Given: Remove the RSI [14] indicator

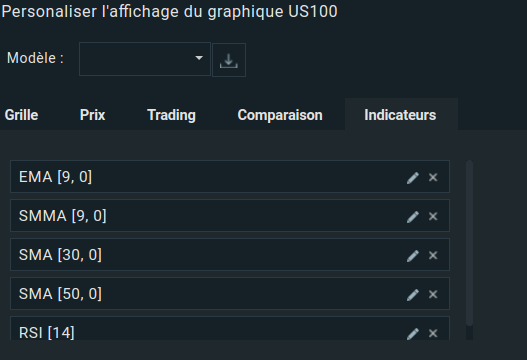Looking at the screenshot, I should tap(433, 333).
